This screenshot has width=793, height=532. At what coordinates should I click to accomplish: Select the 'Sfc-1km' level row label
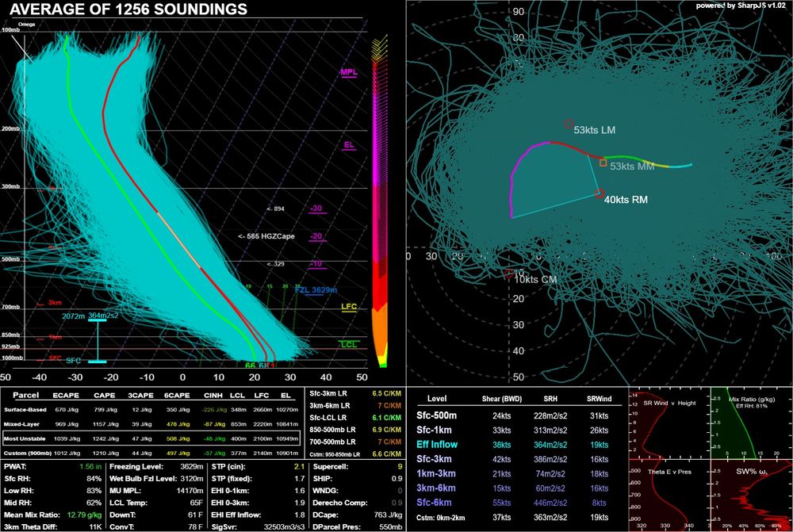[434, 431]
